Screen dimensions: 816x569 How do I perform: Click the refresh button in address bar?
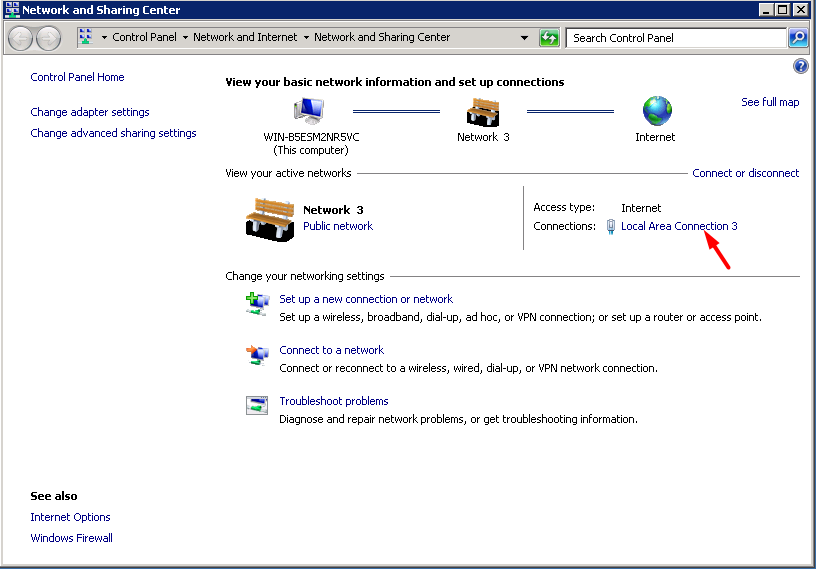(x=549, y=38)
